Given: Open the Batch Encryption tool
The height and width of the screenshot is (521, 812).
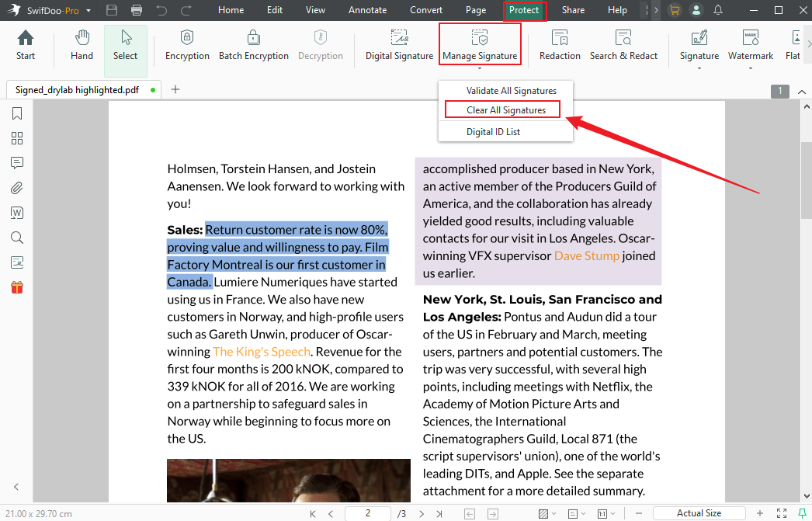Looking at the screenshot, I should pyautogui.click(x=253, y=45).
